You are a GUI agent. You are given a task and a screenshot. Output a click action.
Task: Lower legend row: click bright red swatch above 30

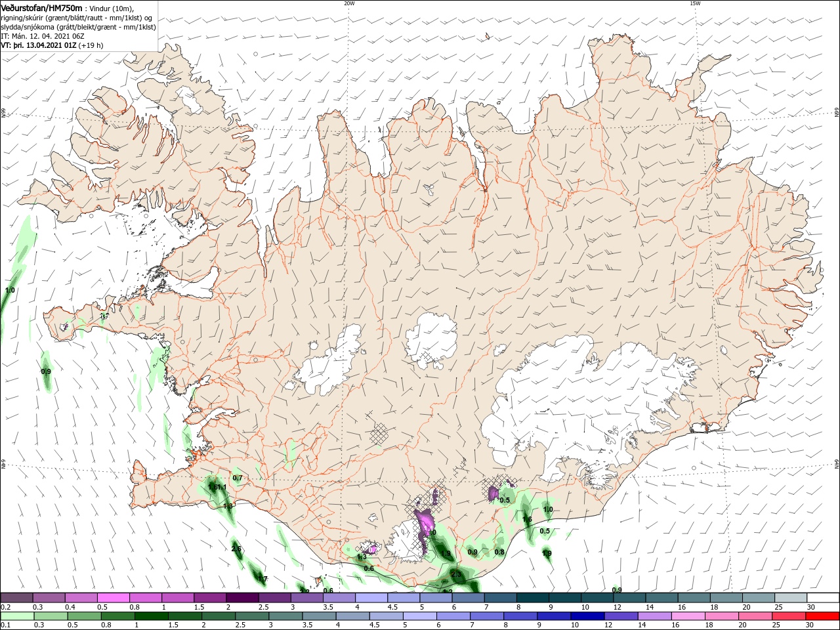pos(821,616)
